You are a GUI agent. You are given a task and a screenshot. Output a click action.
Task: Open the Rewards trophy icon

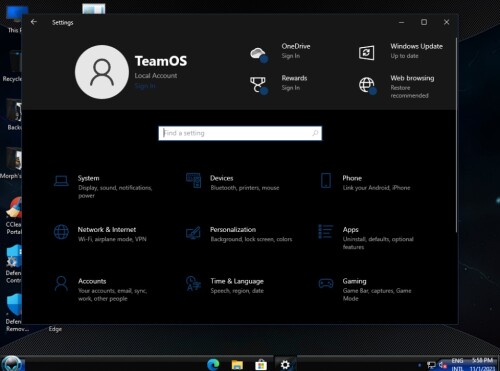[x=259, y=85]
